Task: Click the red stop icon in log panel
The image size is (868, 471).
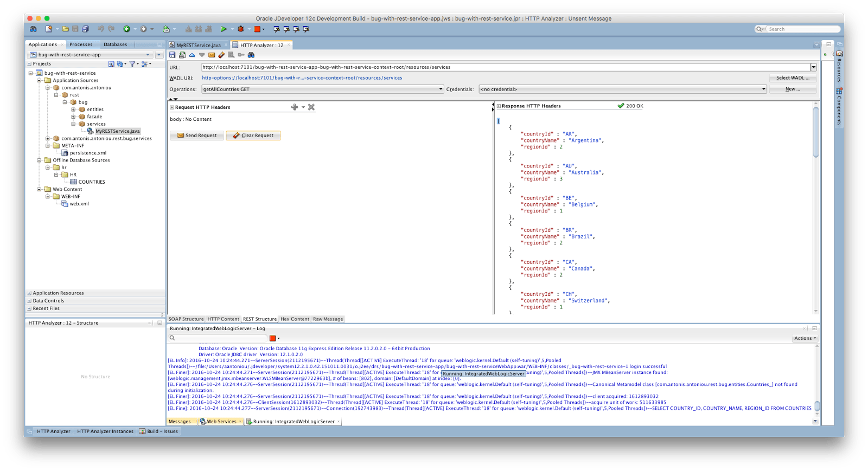Action: [272, 338]
